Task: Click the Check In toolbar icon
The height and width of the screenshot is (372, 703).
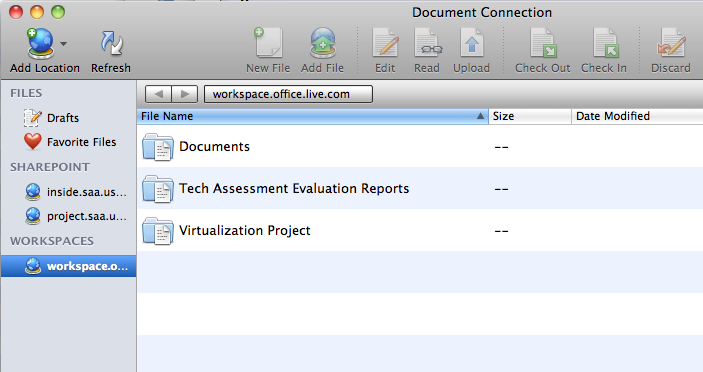Action: (x=604, y=43)
